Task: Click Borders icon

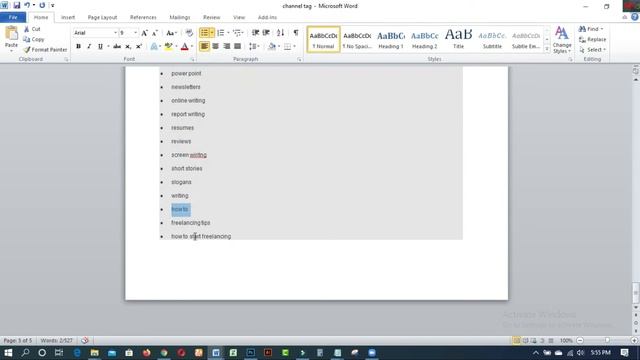Action: pyautogui.click(x=288, y=47)
